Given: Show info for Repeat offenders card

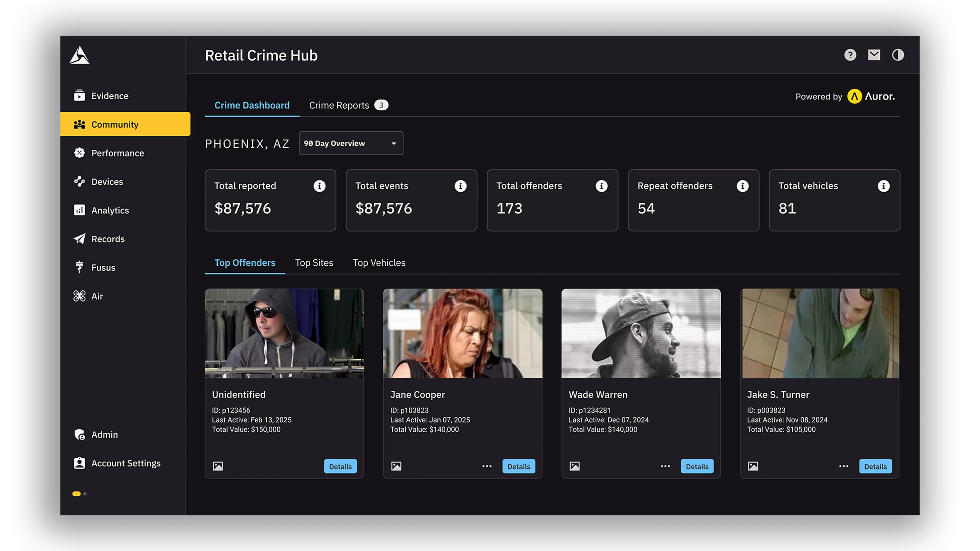Looking at the screenshot, I should point(742,186).
